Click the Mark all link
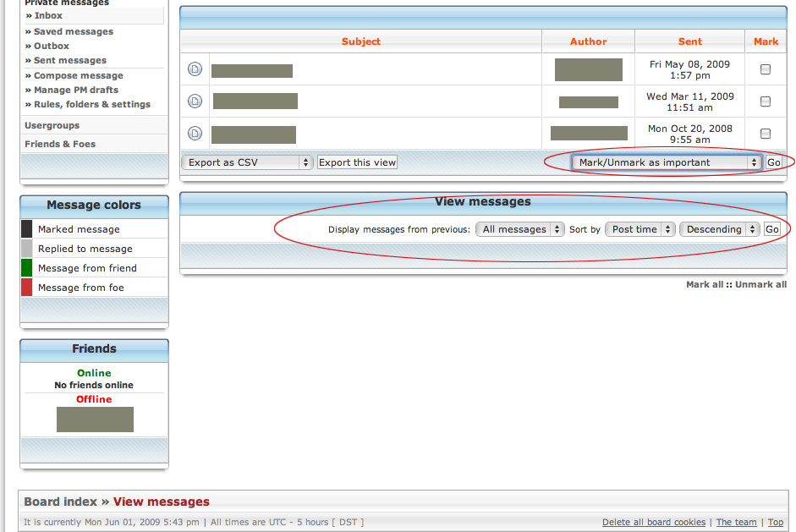 point(704,285)
